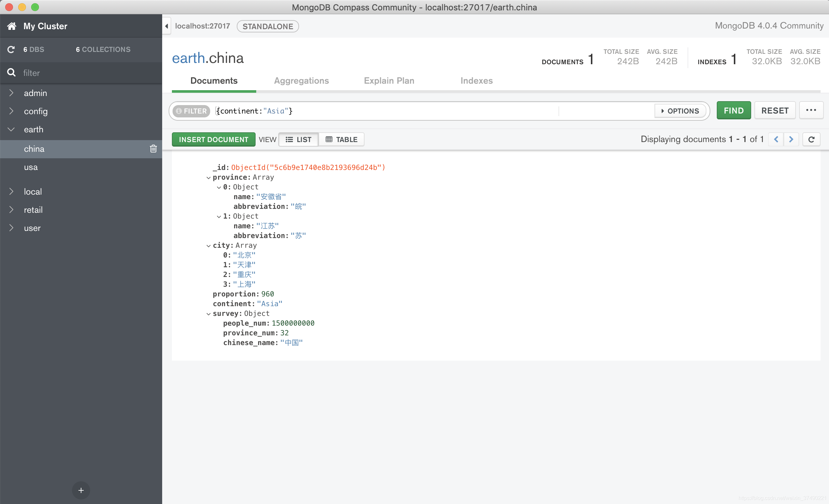This screenshot has height=504, width=829.
Task: Click the localhost:27017 host label
Action: click(x=202, y=26)
